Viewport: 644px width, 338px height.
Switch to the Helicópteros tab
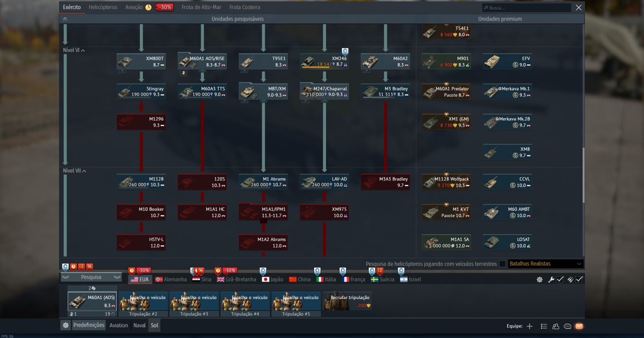pos(103,7)
